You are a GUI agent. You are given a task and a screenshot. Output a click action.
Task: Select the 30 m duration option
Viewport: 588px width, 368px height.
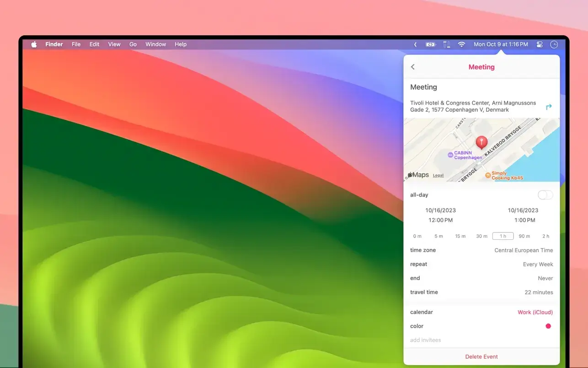click(481, 236)
